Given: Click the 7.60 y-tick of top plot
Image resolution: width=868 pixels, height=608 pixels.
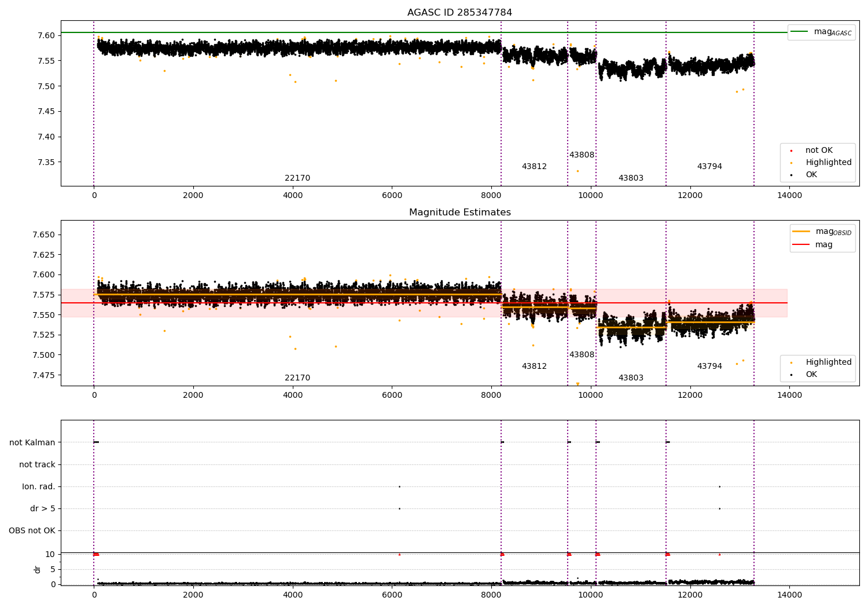Looking at the screenshot, I should (47, 36).
